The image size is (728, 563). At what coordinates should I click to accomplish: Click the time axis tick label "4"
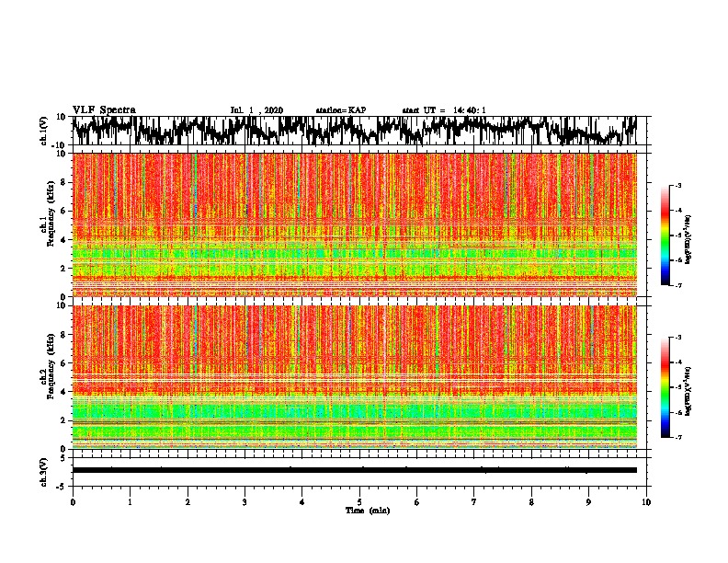coord(301,502)
